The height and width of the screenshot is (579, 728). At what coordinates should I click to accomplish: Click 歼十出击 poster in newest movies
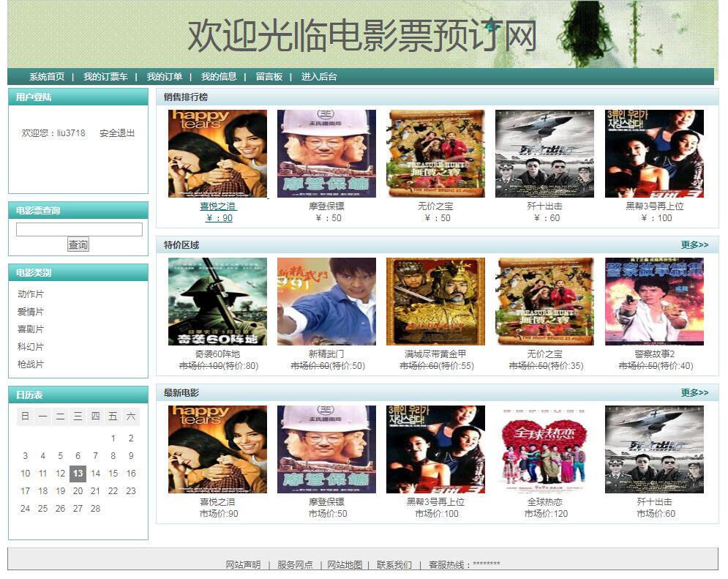[x=654, y=449]
